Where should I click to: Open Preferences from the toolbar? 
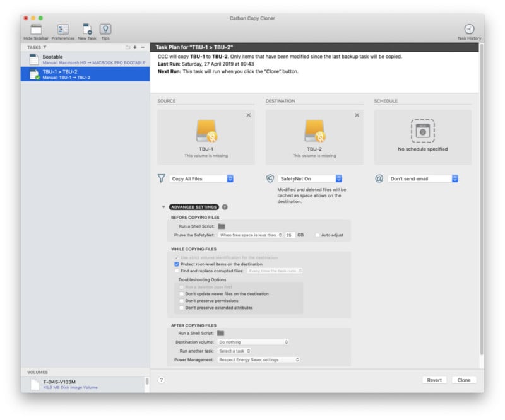click(x=63, y=30)
